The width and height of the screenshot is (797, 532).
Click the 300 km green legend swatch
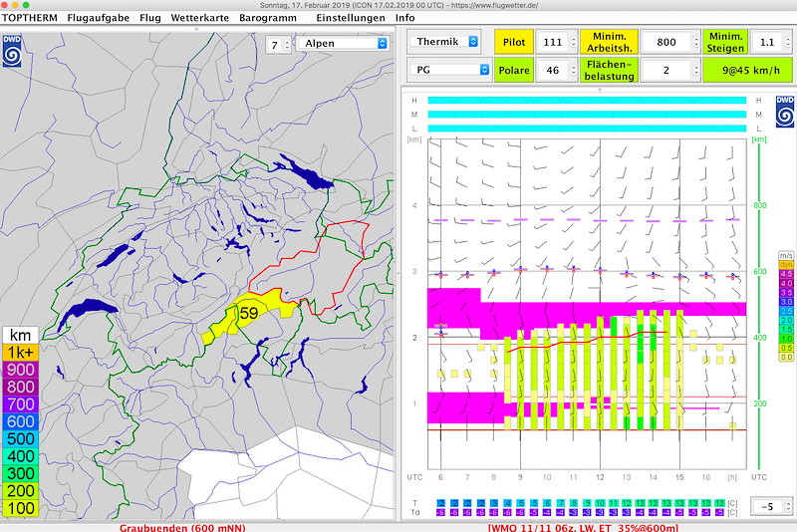(20, 473)
